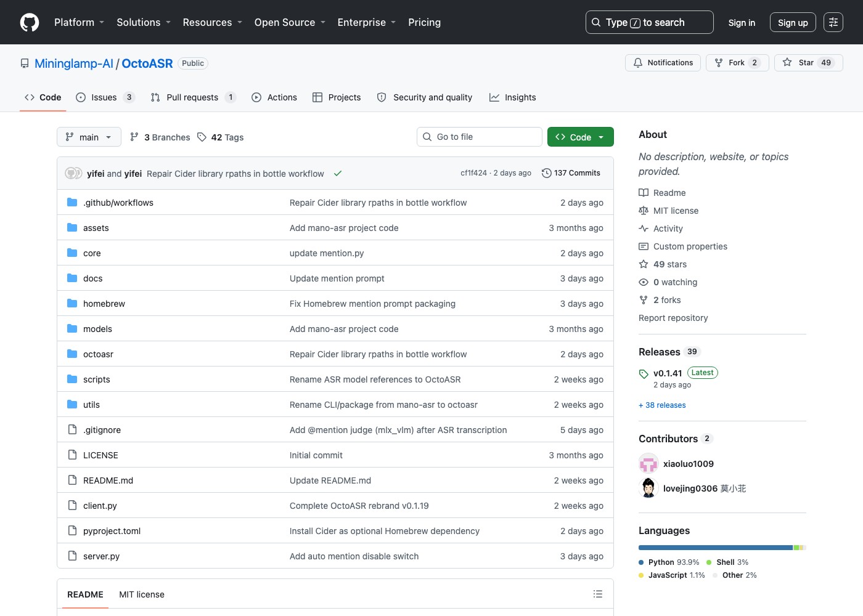Click the star icon beside 49 stars
The width and height of the screenshot is (863, 616).
(644, 264)
